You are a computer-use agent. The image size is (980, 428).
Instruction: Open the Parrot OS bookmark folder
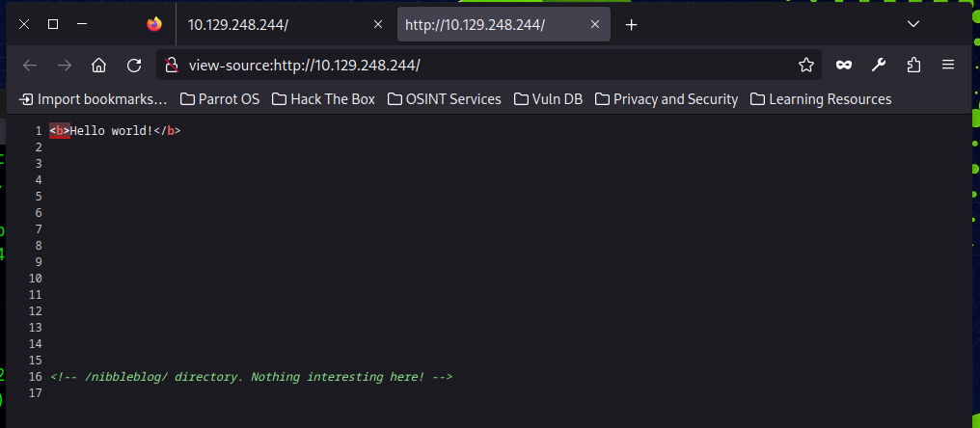pyautogui.click(x=219, y=99)
